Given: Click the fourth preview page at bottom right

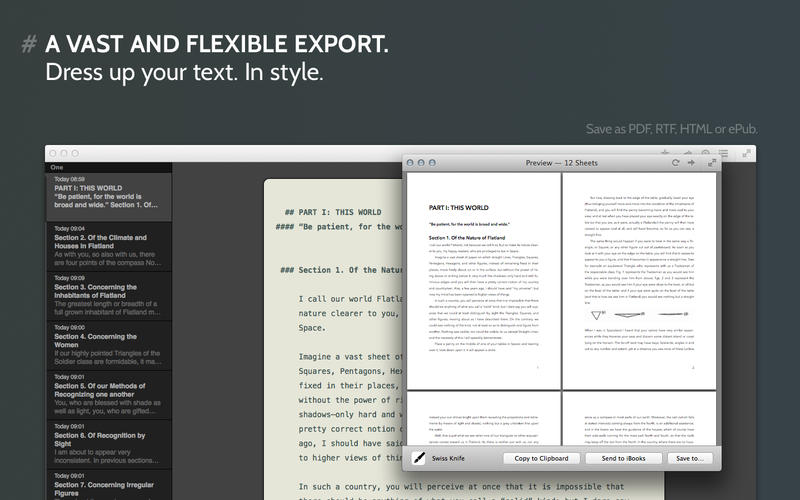Looking at the screenshot, I should click(x=639, y=418).
